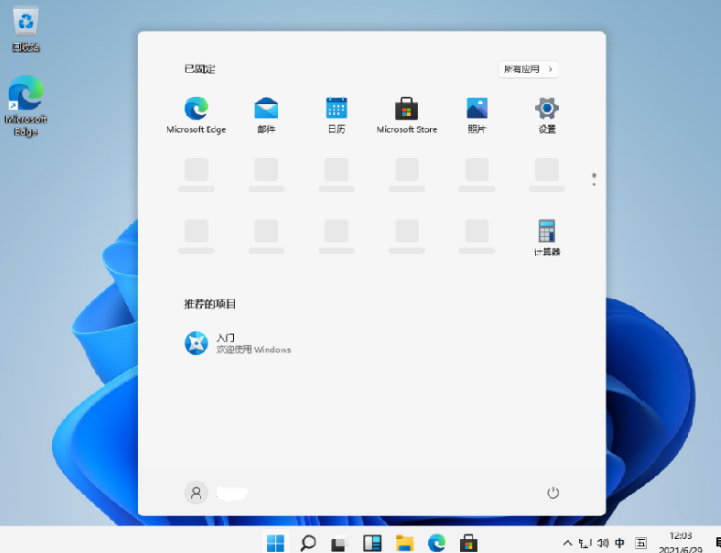Screen dimensions: 721x553
Task: Open the user account profile menu
Action: (x=196, y=493)
